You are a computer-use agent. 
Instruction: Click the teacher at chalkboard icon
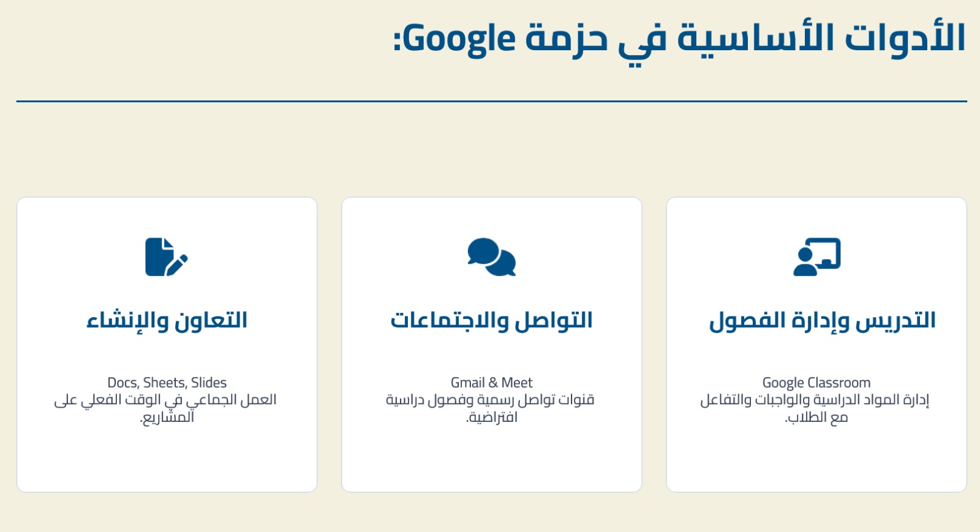pyautogui.click(x=816, y=257)
